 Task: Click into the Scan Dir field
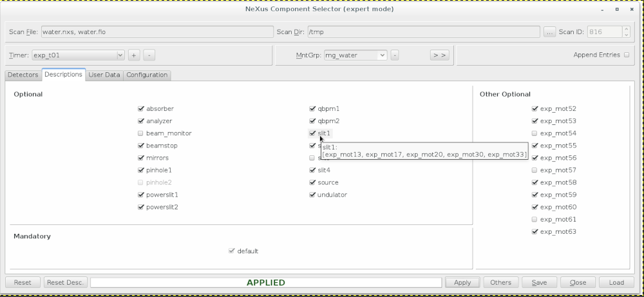click(x=424, y=32)
